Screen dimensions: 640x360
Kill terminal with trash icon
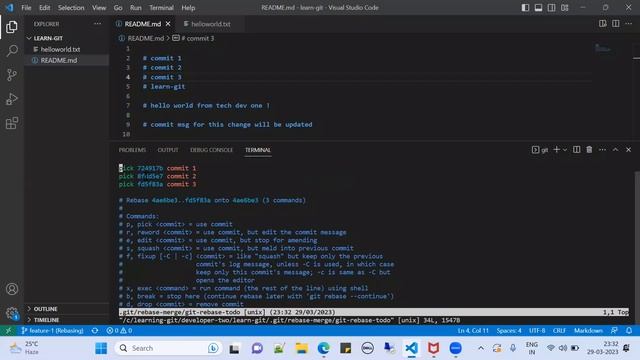point(589,150)
